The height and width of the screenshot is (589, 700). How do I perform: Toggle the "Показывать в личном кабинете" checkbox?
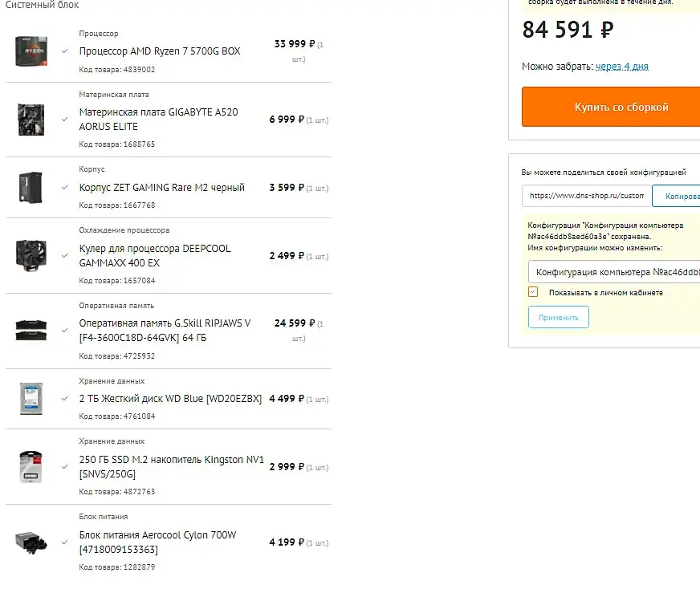pyautogui.click(x=533, y=292)
